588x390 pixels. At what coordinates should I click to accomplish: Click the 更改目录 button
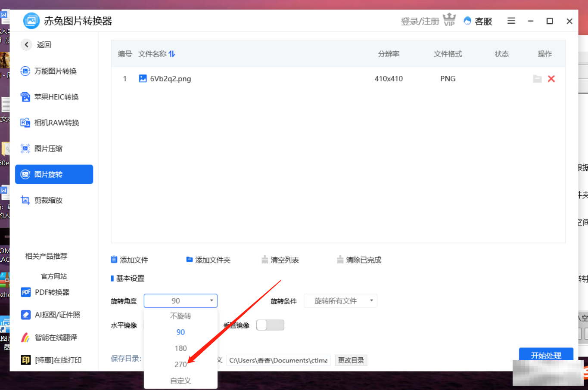tap(351, 360)
